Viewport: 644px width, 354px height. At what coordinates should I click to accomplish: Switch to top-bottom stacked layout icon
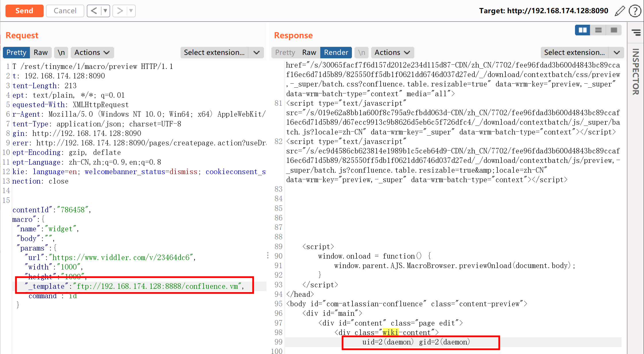598,30
